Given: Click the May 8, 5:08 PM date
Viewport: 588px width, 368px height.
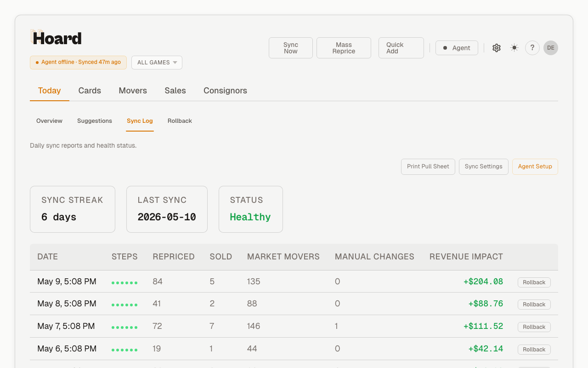Looking at the screenshot, I should [67, 304].
